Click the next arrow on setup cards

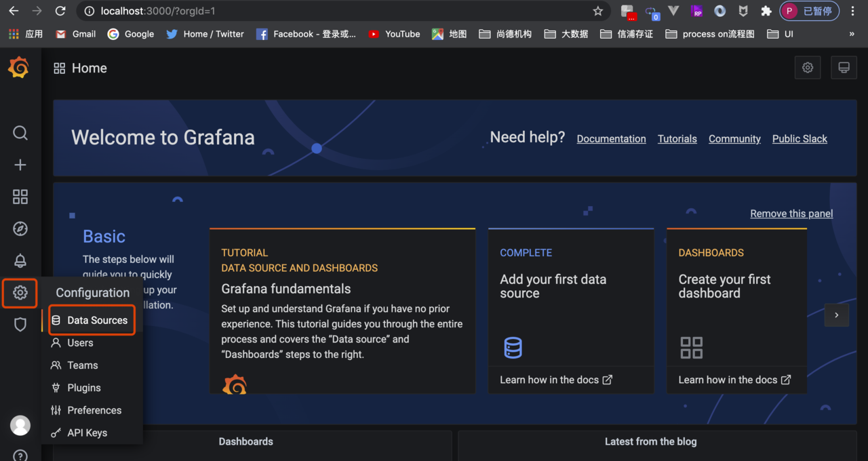(836, 315)
